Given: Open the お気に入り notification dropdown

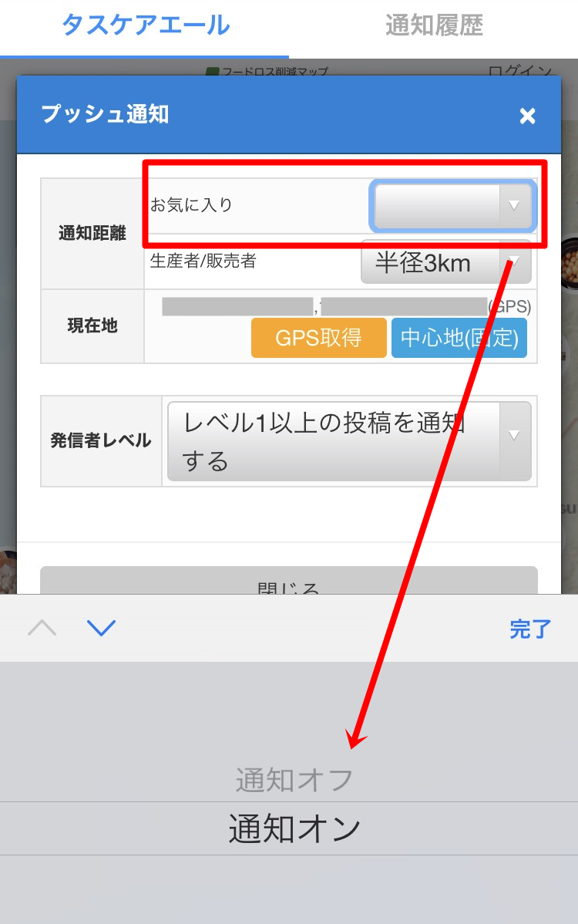Looking at the screenshot, I should point(452,206).
